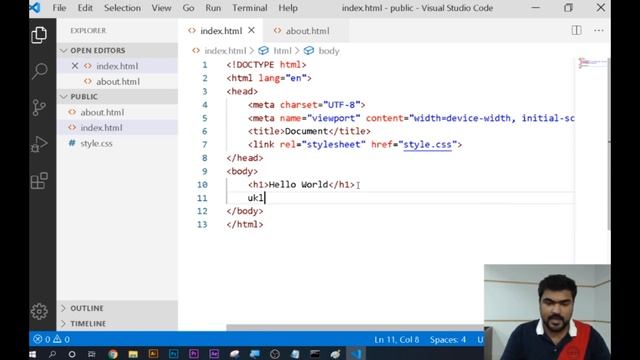Screen dimensions: 640x360
Task: Click line number 9 in the gutter
Action: pos(204,171)
